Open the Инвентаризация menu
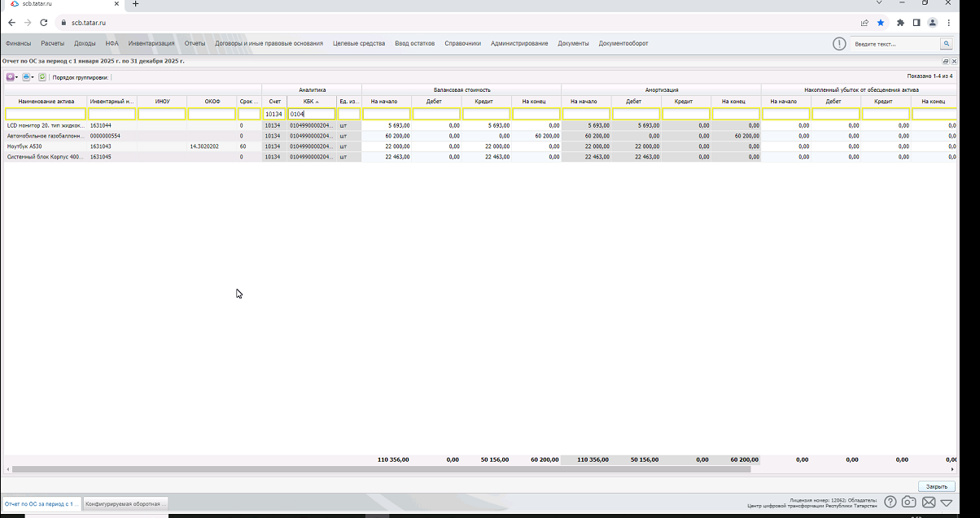 tap(151, 43)
